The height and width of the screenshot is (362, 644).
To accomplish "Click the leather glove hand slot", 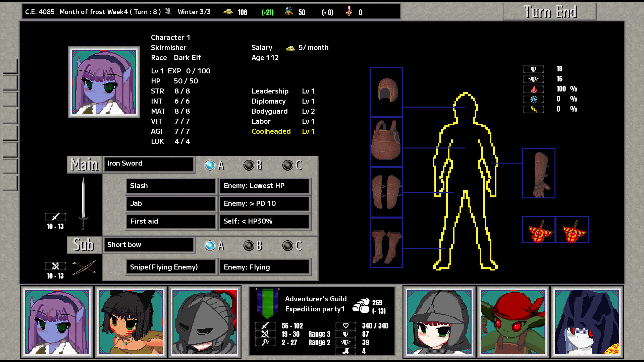I will [538, 173].
